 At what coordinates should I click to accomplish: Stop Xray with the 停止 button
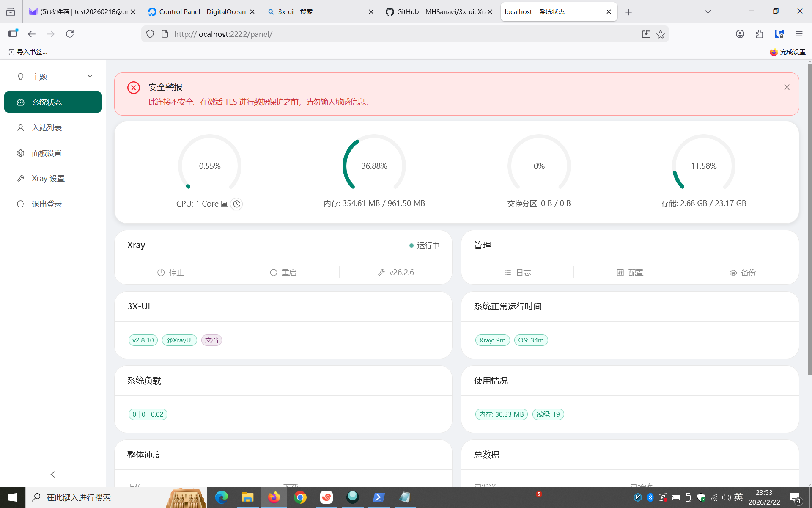(170, 272)
